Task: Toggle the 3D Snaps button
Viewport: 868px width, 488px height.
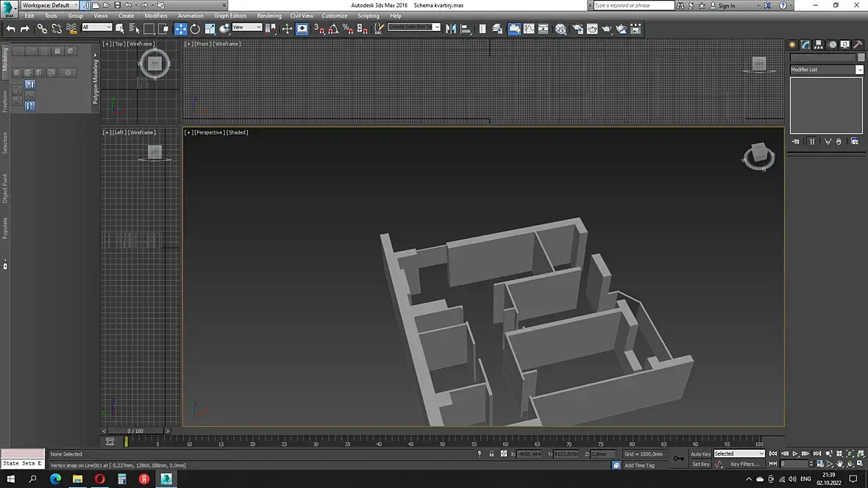Action: point(319,29)
